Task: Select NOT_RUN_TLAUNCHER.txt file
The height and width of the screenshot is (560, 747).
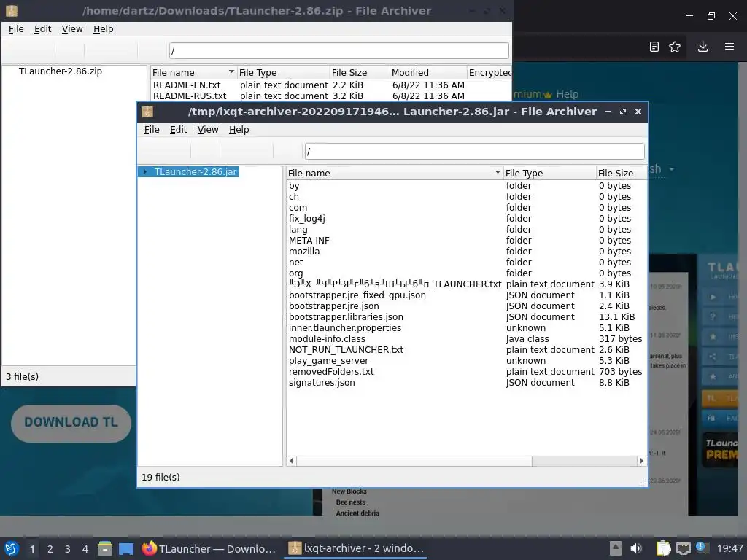Action: 346,350
